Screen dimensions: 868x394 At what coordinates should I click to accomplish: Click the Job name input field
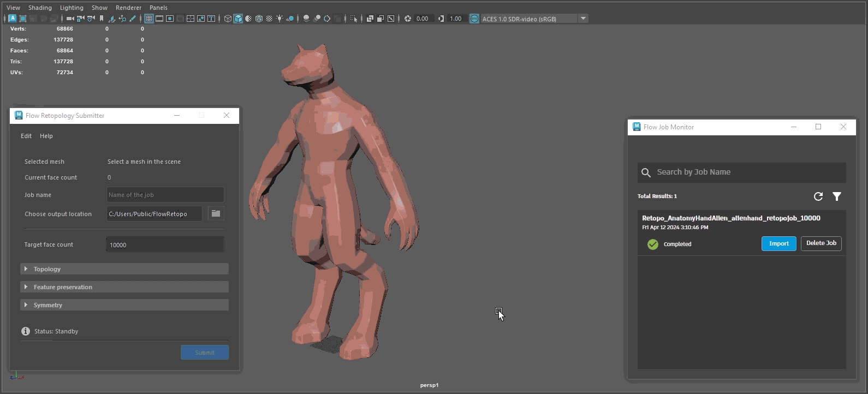coord(165,195)
